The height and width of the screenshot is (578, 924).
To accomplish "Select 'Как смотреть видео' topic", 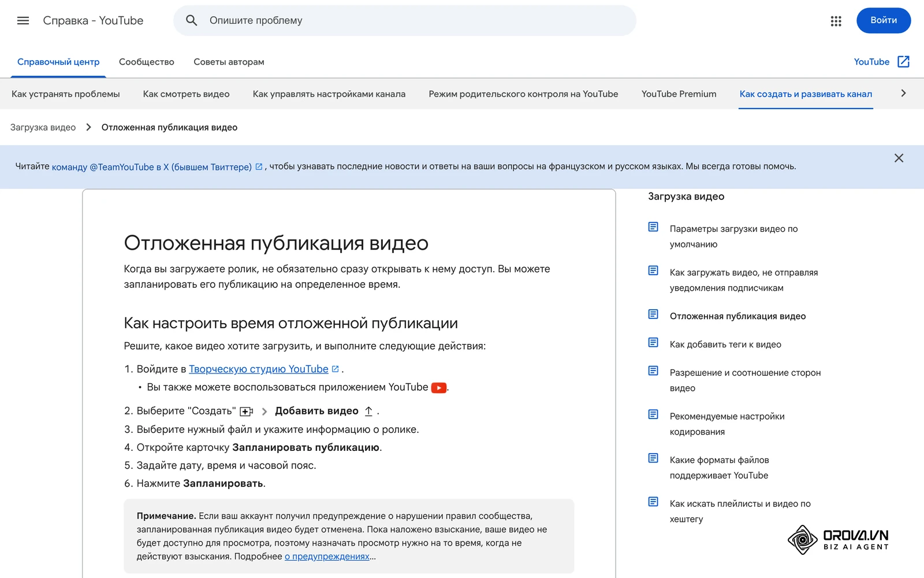I will (x=187, y=94).
